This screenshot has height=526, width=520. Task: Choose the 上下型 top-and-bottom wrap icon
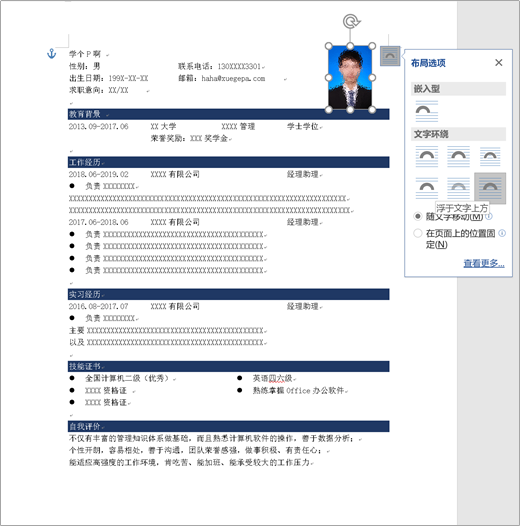(426, 188)
